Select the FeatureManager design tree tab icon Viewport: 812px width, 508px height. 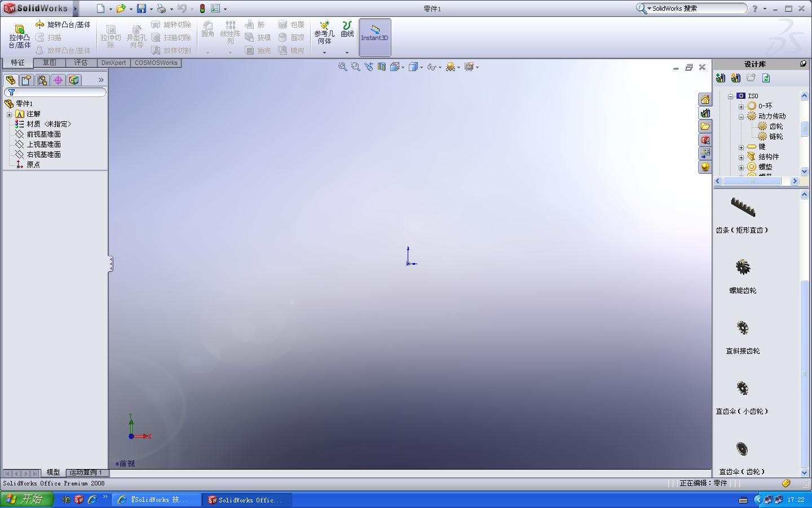pyautogui.click(x=11, y=80)
